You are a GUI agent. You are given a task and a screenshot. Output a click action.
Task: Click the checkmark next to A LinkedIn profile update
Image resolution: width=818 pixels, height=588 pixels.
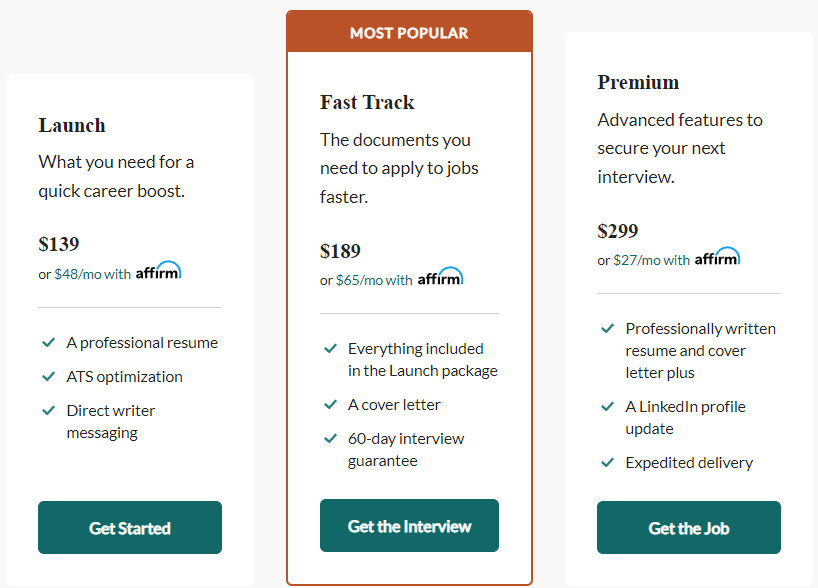[607, 407]
